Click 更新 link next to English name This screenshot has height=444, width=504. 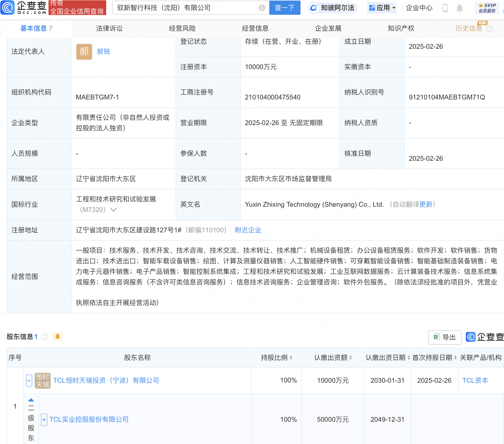(x=426, y=204)
